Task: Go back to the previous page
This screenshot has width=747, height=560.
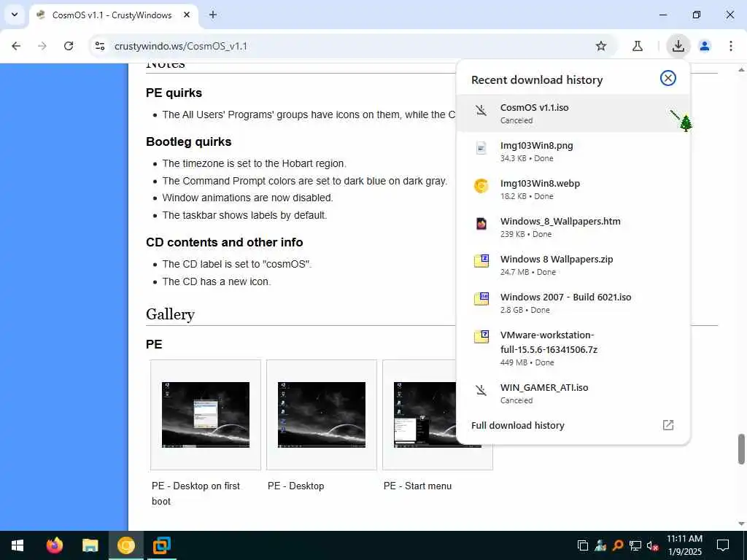Action: (16, 46)
